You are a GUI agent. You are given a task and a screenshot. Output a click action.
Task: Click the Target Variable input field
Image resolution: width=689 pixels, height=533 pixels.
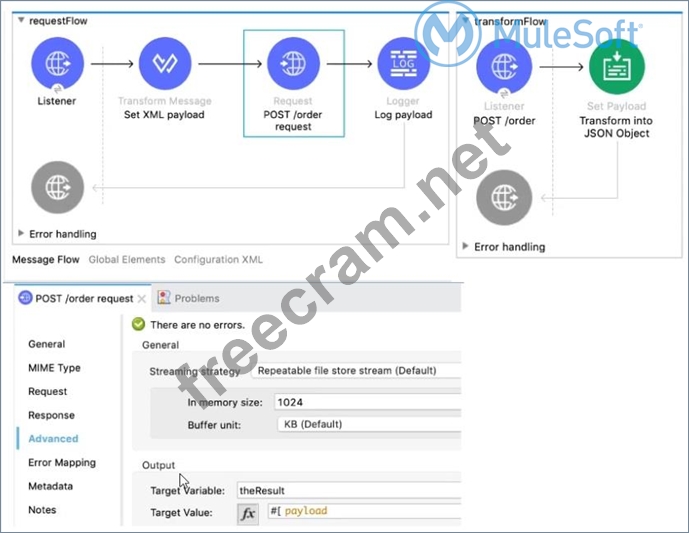point(346,491)
